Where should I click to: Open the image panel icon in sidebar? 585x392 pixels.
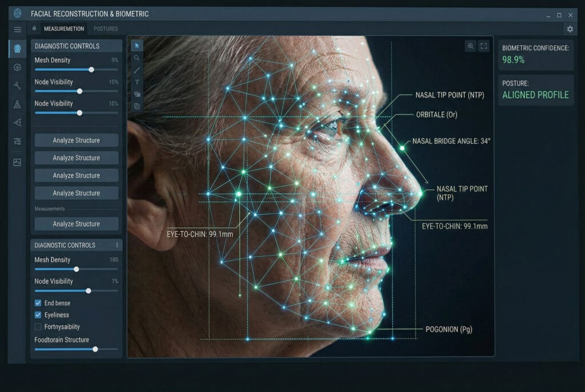(17, 162)
